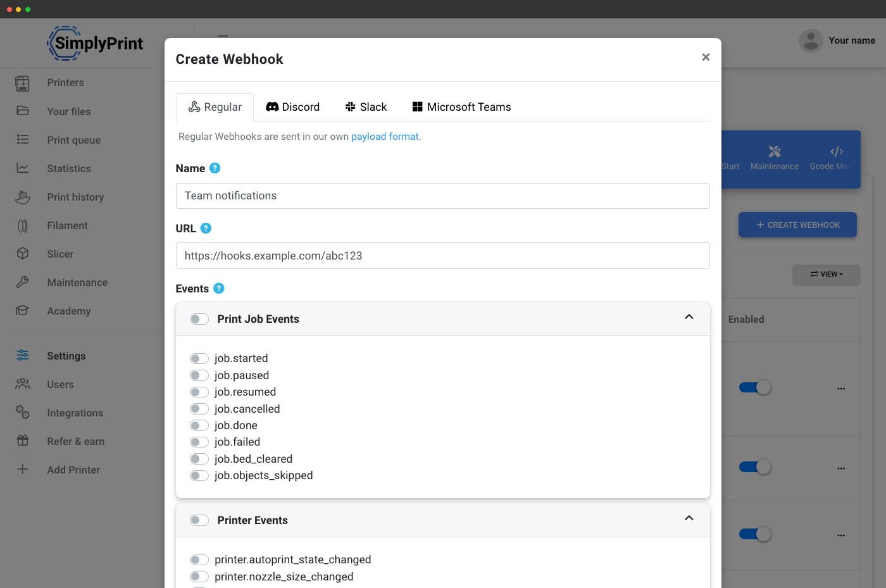Click the Filament spool icon
886x588 pixels.
pos(23,225)
